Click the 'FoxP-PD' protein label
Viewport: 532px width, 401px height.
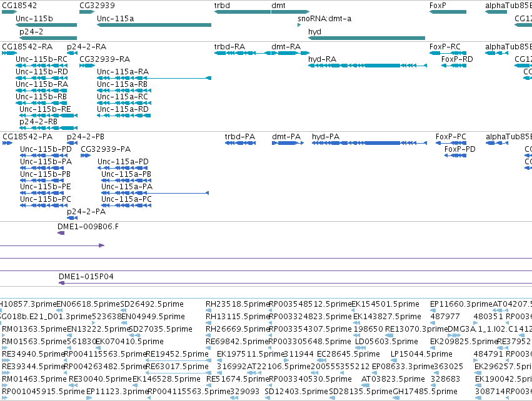click(459, 149)
